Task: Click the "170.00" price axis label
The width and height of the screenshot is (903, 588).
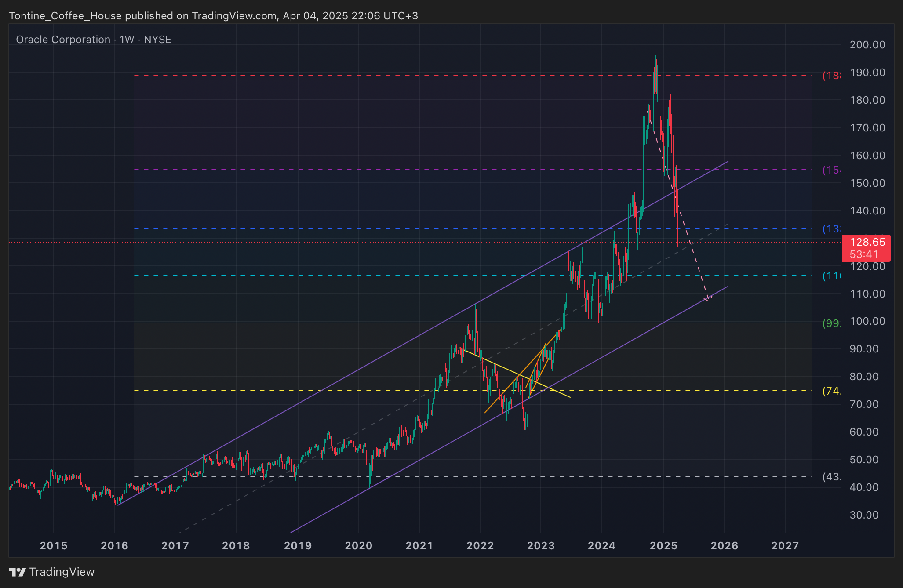Action: click(867, 128)
